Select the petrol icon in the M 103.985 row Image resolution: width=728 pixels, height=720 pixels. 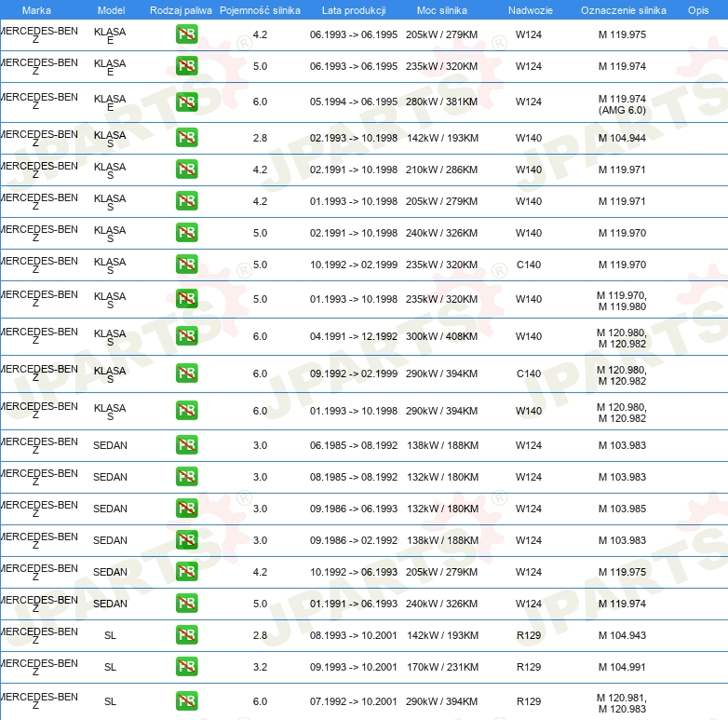point(186,509)
